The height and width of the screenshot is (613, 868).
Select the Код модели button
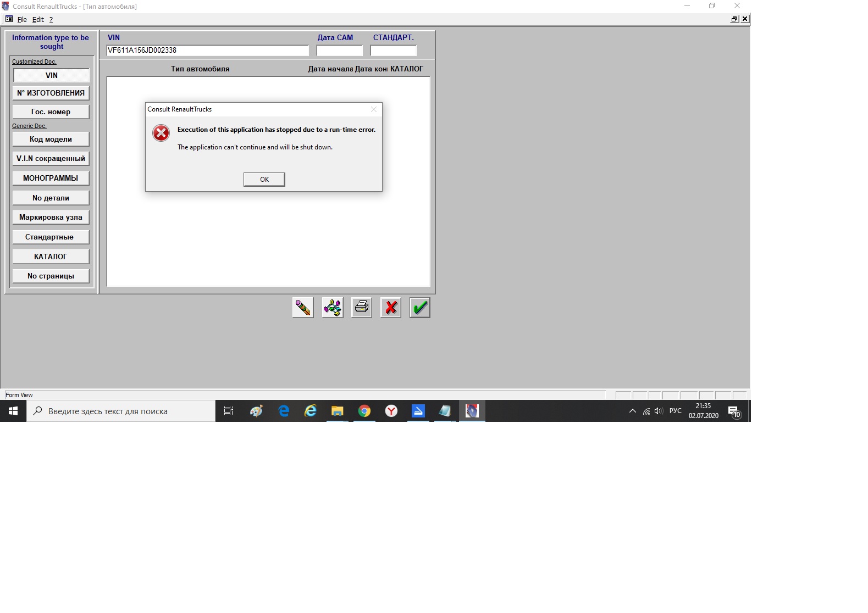(x=51, y=139)
